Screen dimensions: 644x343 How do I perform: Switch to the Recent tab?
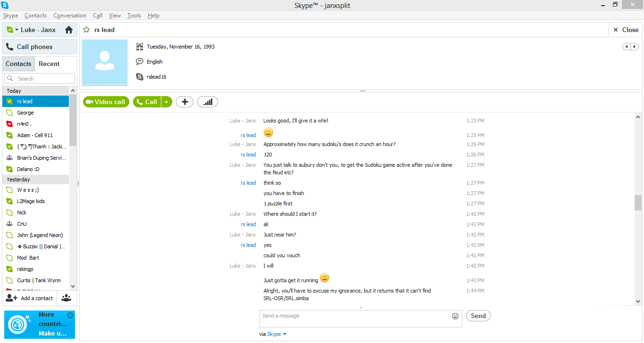point(49,64)
